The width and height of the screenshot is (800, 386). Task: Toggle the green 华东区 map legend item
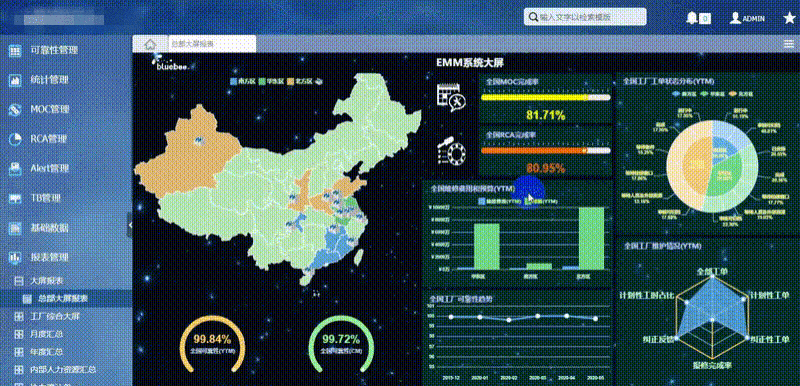point(271,81)
